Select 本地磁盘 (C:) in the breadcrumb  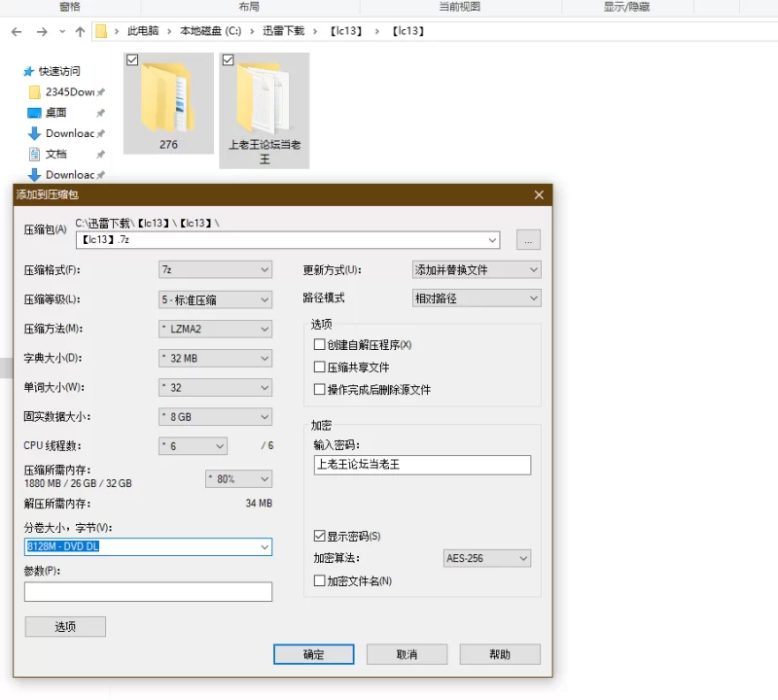tap(210, 31)
